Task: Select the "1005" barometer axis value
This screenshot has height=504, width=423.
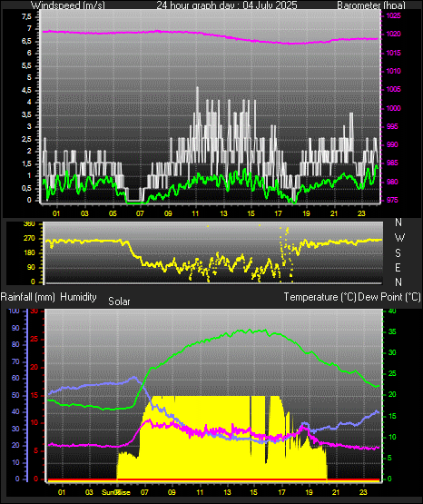Action: pos(393,89)
